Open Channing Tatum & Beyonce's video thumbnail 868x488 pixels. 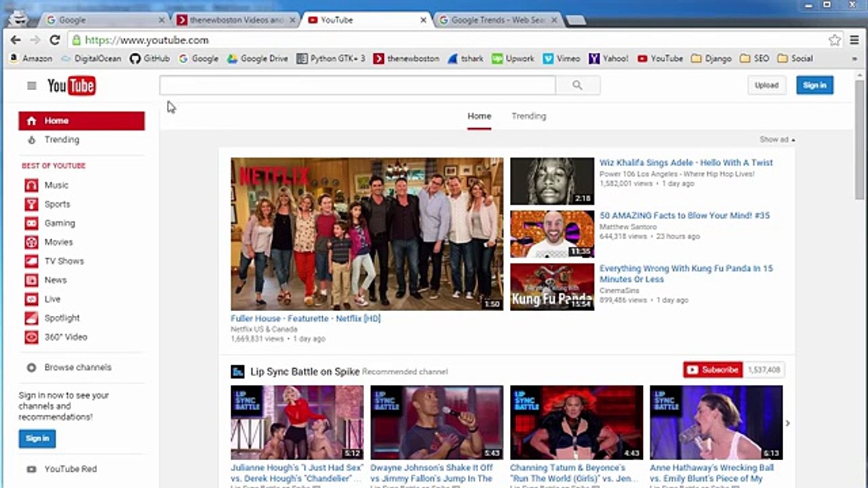click(576, 423)
